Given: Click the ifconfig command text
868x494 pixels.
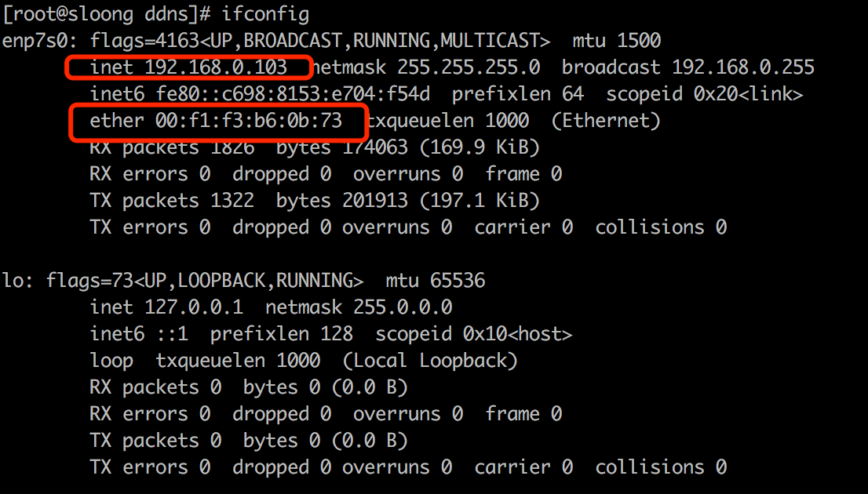Looking at the screenshot, I should (x=266, y=13).
